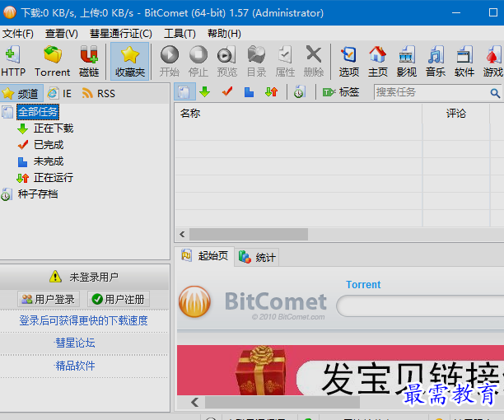This screenshot has height=420, width=504.
Task: Toggle the 收藏夹 favorites panel
Action: [x=130, y=62]
